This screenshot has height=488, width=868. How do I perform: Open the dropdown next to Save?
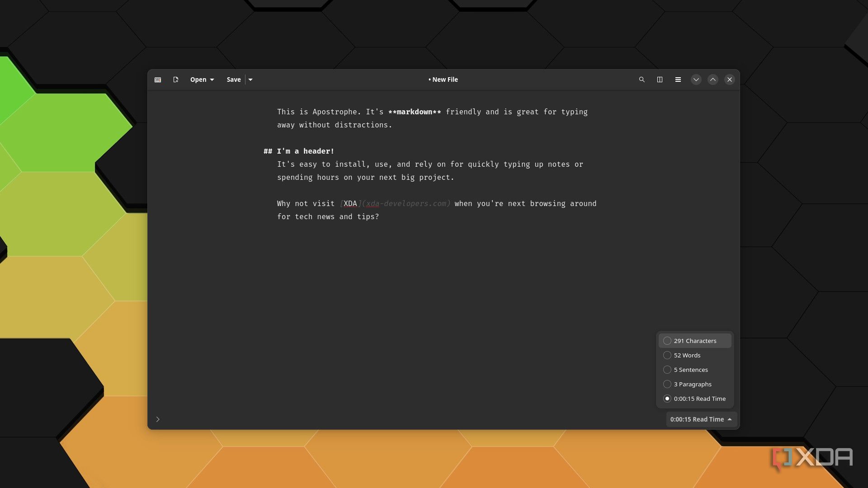coord(250,80)
